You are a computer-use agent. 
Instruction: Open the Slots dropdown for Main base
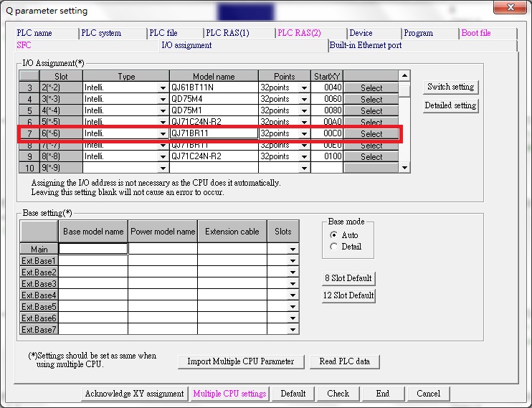pyautogui.click(x=293, y=250)
